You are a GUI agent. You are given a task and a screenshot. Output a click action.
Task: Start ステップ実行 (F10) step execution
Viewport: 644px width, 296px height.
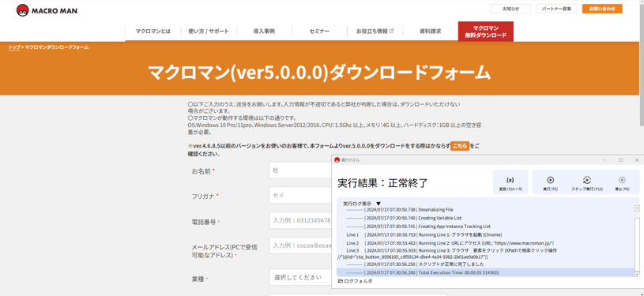click(587, 182)
